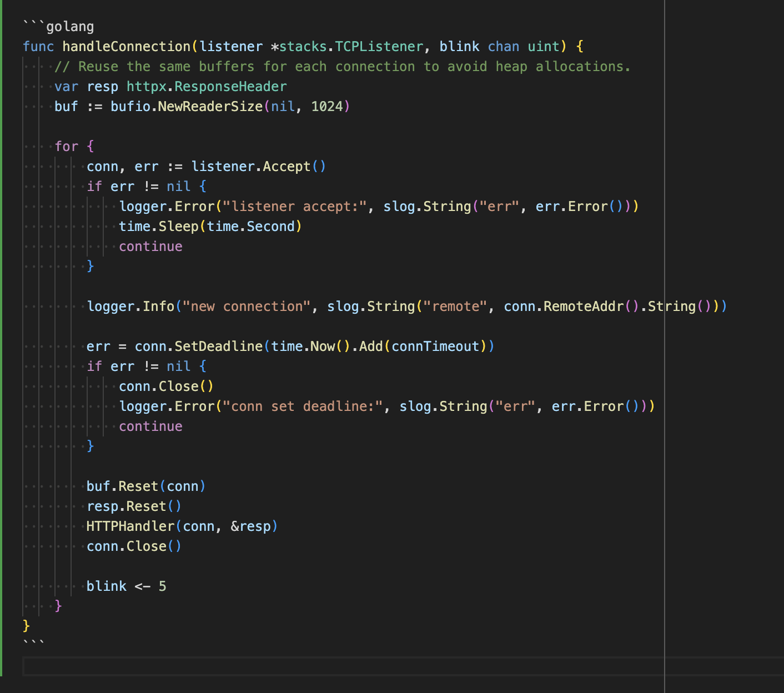This screenshot has height=693, width=784.
Task: Click the golang code fence label
Action: tap(70, 27)
